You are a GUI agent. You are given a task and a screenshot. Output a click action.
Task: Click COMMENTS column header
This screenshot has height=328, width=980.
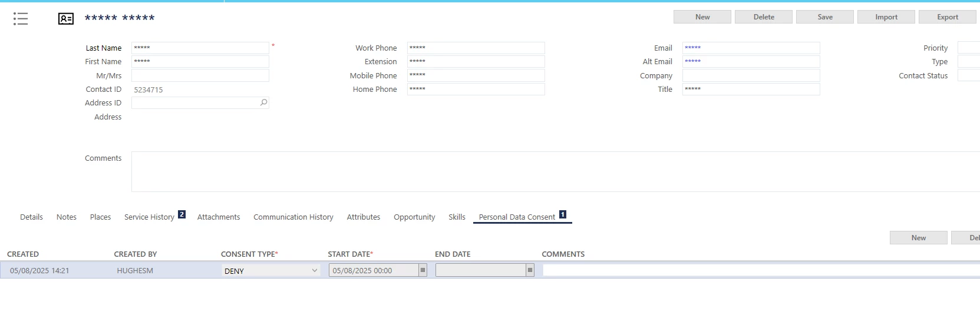[x=563, y=254]
